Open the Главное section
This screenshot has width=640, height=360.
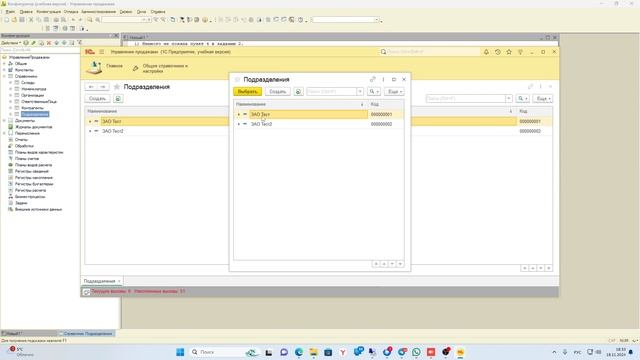coord(104,67)
